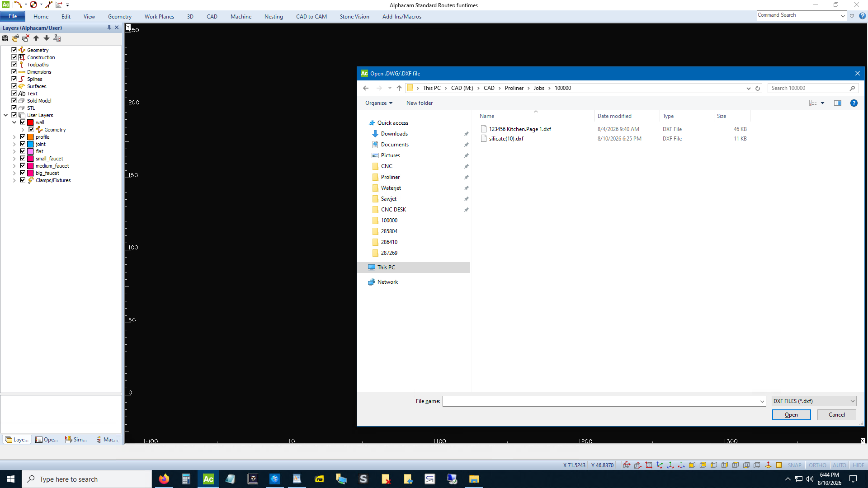Image resolution: width=868 pixels, height=488 pixels.
Task: Switch to the Machine ribbon tab
Action: click(241, 17)
